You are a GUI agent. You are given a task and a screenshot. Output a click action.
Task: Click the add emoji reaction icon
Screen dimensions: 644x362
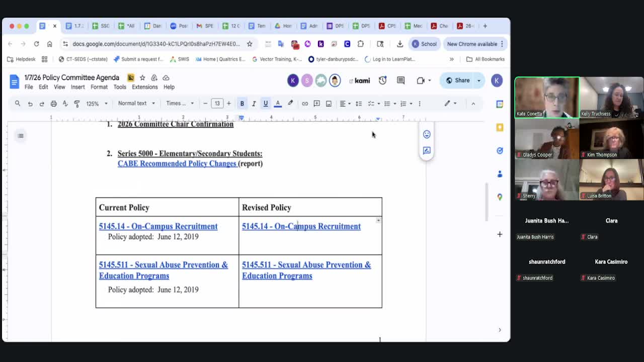427,134
